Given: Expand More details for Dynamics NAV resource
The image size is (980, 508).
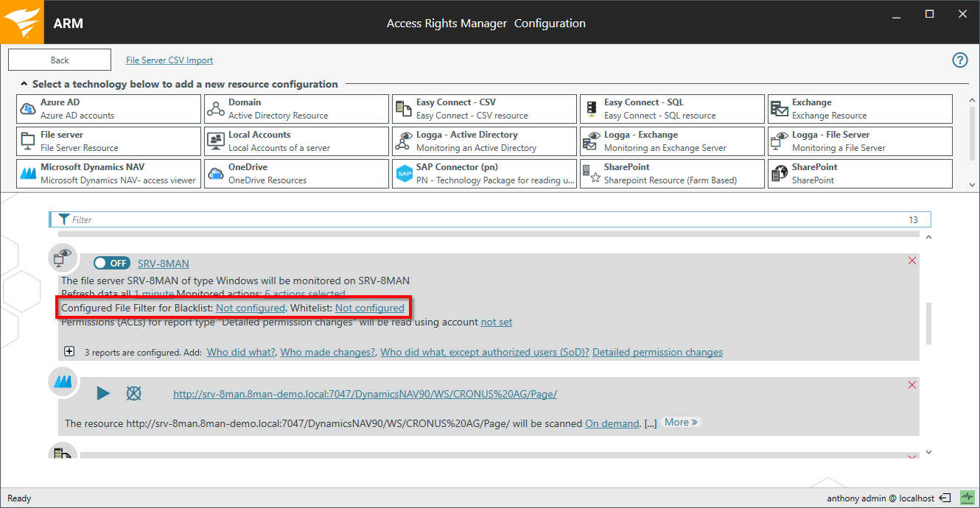Looking at the screenshot, I should tap(681, 423).
